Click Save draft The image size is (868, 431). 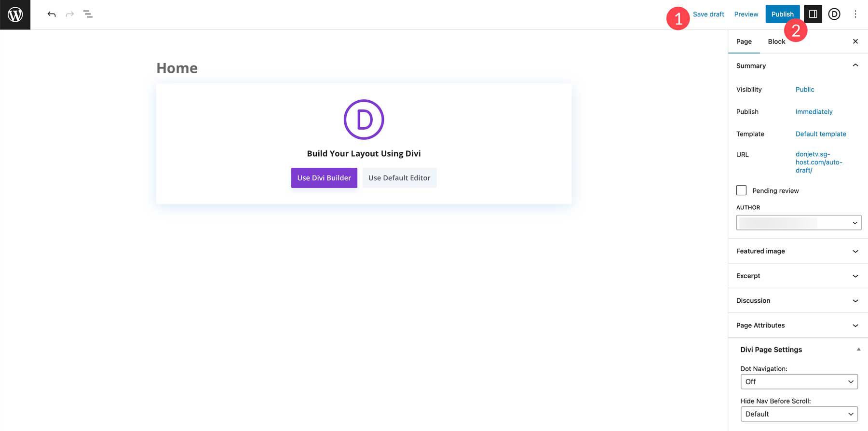(x=708, y=14)
